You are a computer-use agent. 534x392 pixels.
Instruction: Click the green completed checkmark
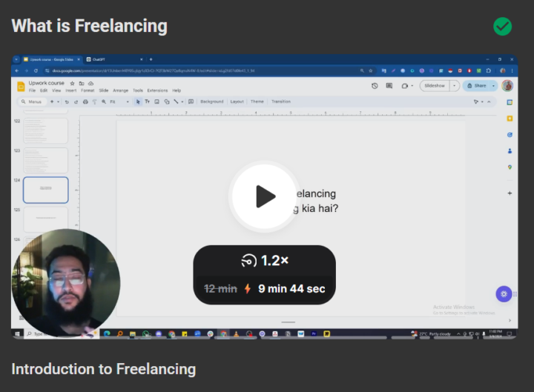click(x=502, y=26)
